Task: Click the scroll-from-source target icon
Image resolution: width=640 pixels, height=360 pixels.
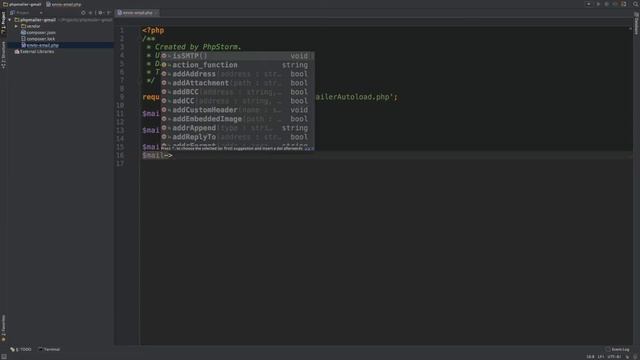Action: (x=83, y=13)
